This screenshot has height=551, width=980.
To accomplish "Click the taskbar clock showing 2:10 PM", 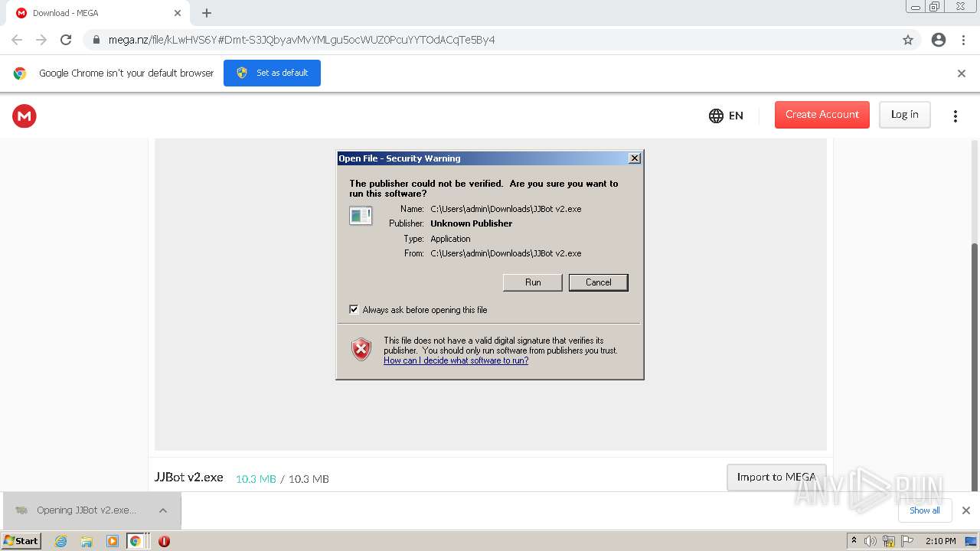I will [940, 541].
